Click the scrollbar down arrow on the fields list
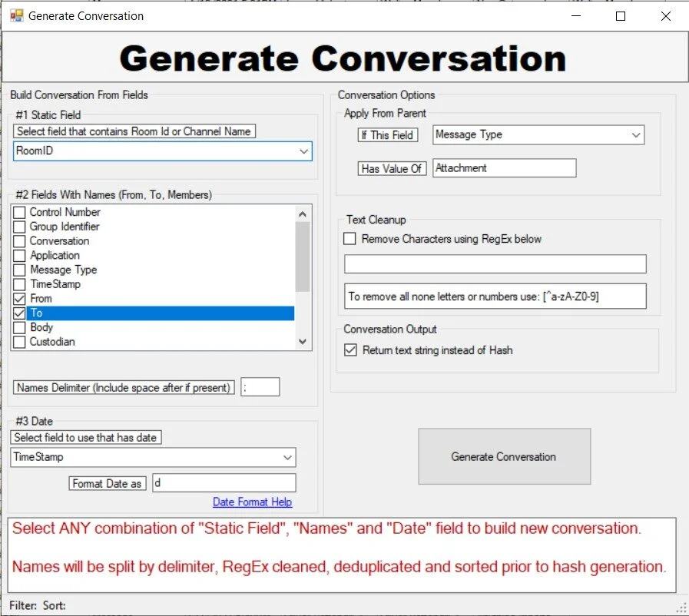 point(303,340)
